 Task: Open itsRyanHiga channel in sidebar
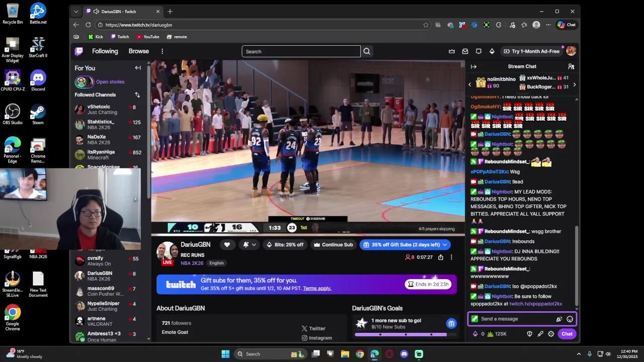[108, 155]
